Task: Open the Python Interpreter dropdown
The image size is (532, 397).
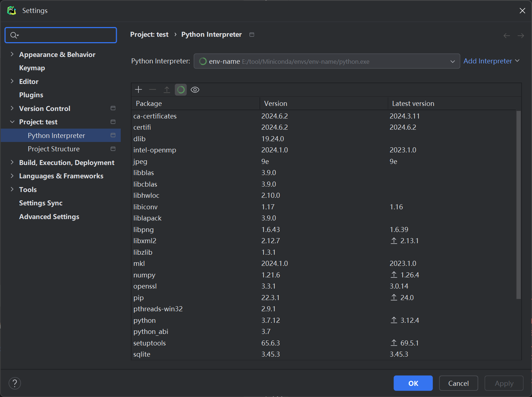Action: tap(327, 61)
